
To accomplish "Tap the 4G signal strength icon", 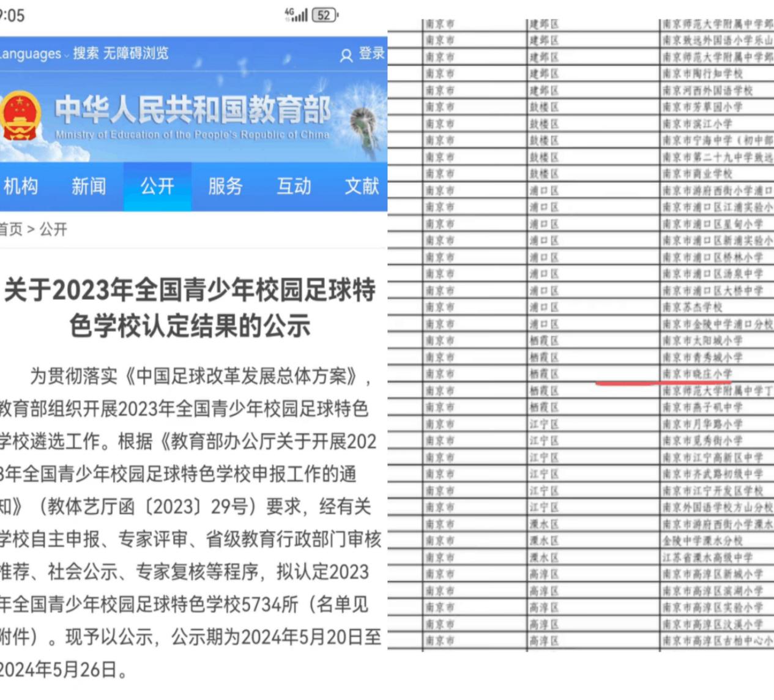I will point(296,15).
